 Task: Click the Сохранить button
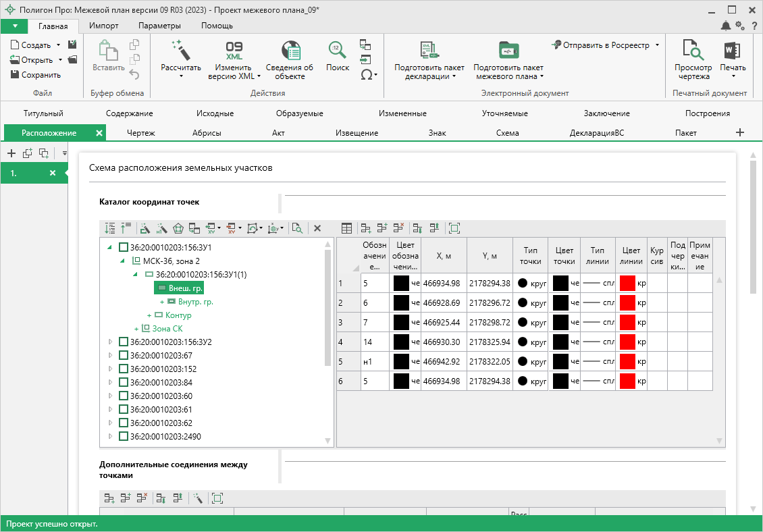(x=36, y=75)
